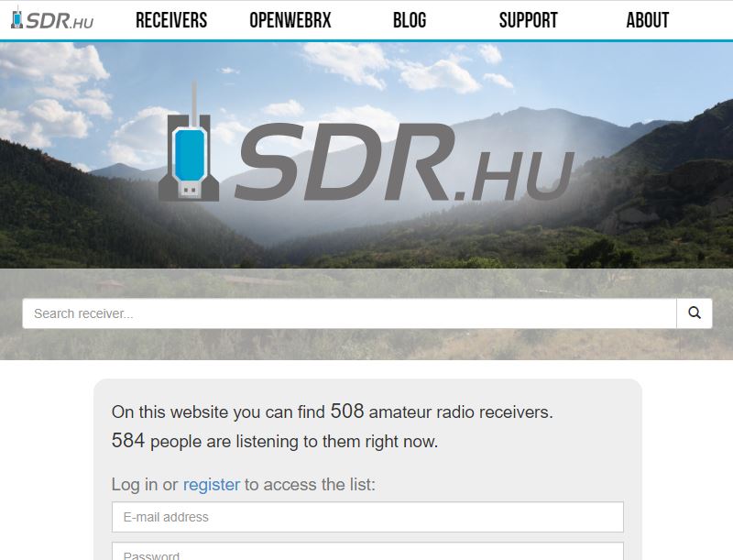The image size is (733, 560).
Task: Select the 508 receivers count text
Action: point(347,412)
